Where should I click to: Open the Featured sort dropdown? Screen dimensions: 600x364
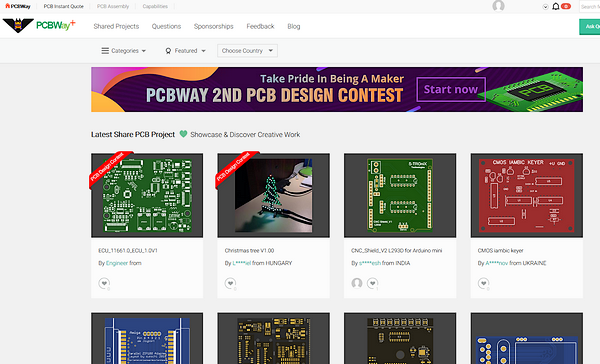(x=185, y=51)
